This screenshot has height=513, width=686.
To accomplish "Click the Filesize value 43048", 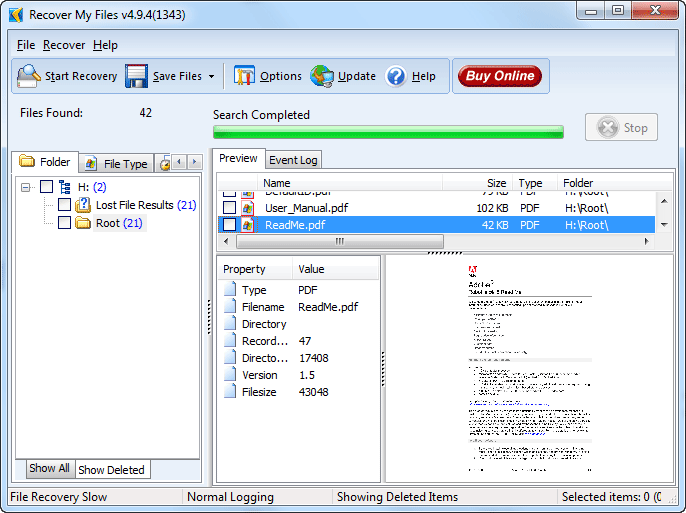I will point(313,392).
